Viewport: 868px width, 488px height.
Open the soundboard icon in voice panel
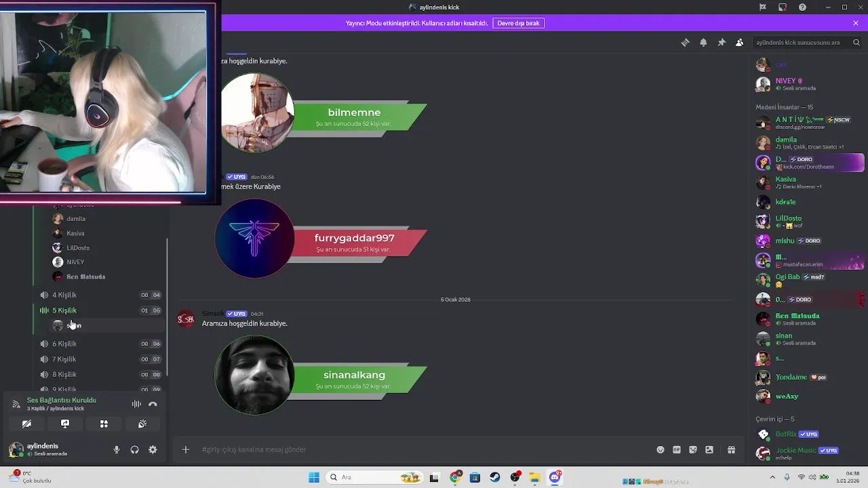coord(142,424)
